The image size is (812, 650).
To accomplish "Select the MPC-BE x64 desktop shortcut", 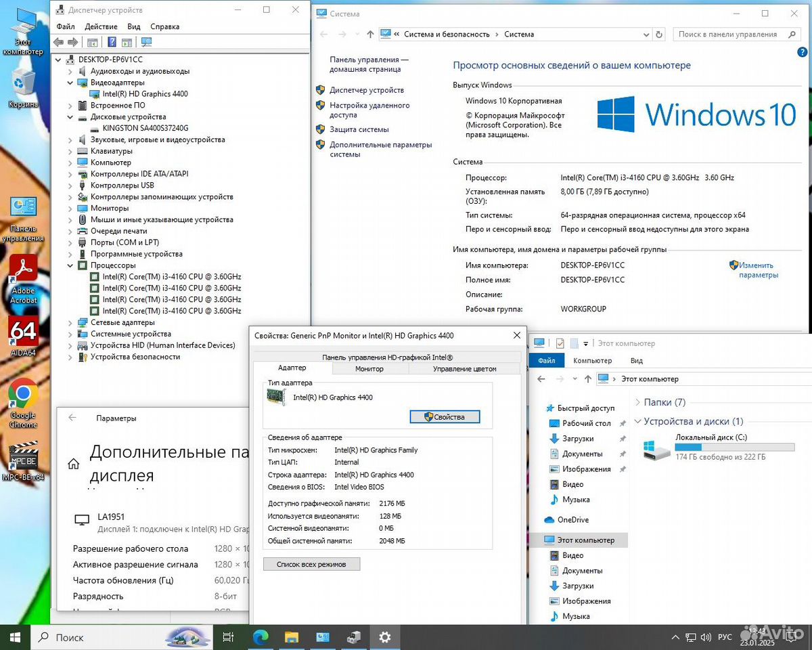I will coord(23,460).
